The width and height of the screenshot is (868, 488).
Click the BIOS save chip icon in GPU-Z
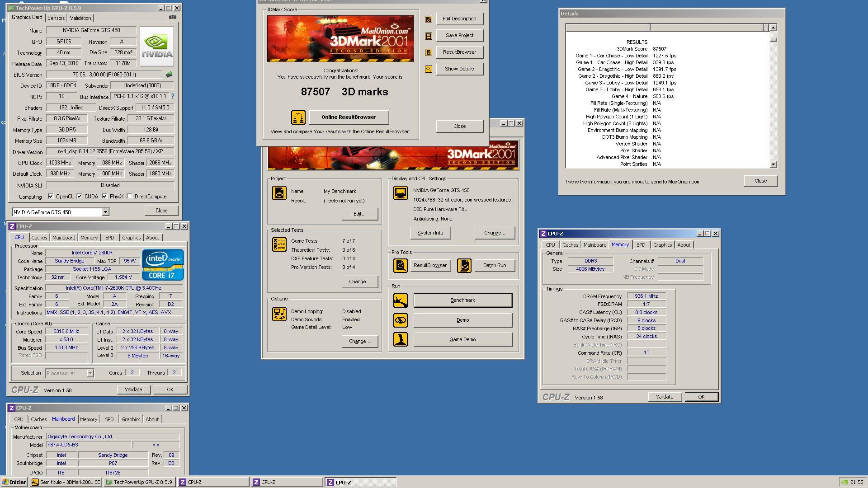(x=169, y=75)
